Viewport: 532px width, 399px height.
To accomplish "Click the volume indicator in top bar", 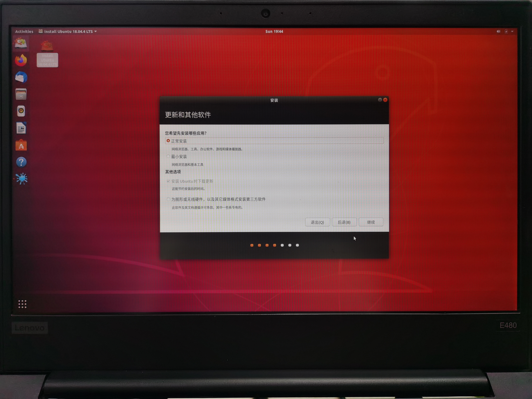I will click(x=498, y=31).
